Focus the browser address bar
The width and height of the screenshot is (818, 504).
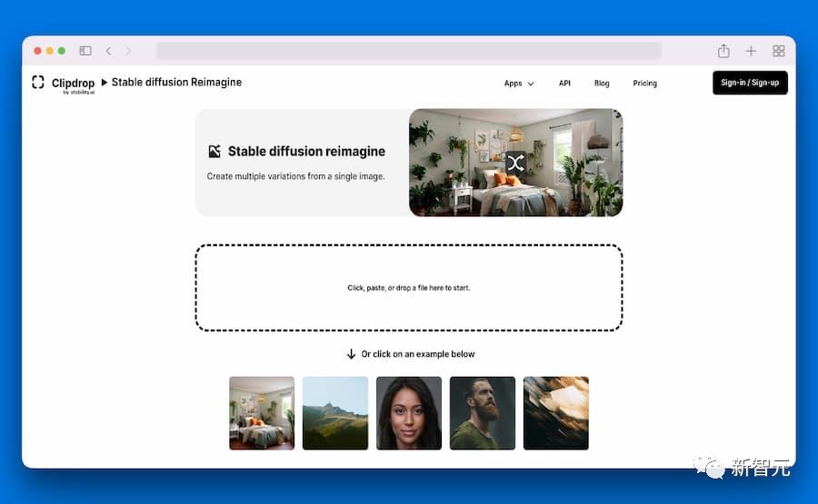point(409,51)
